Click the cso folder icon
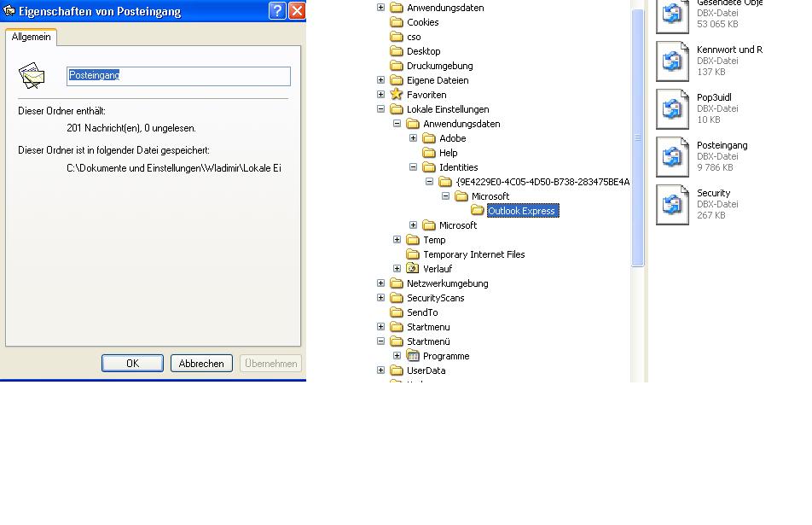Viewport: 812px width, 525px height. [x=396, y=36]
